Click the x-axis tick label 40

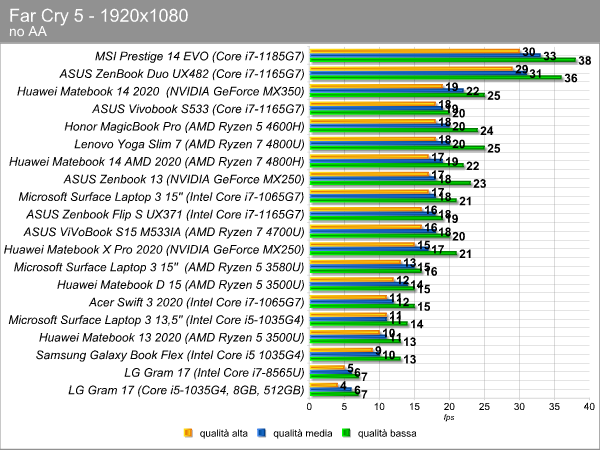(x=589, y=406)
